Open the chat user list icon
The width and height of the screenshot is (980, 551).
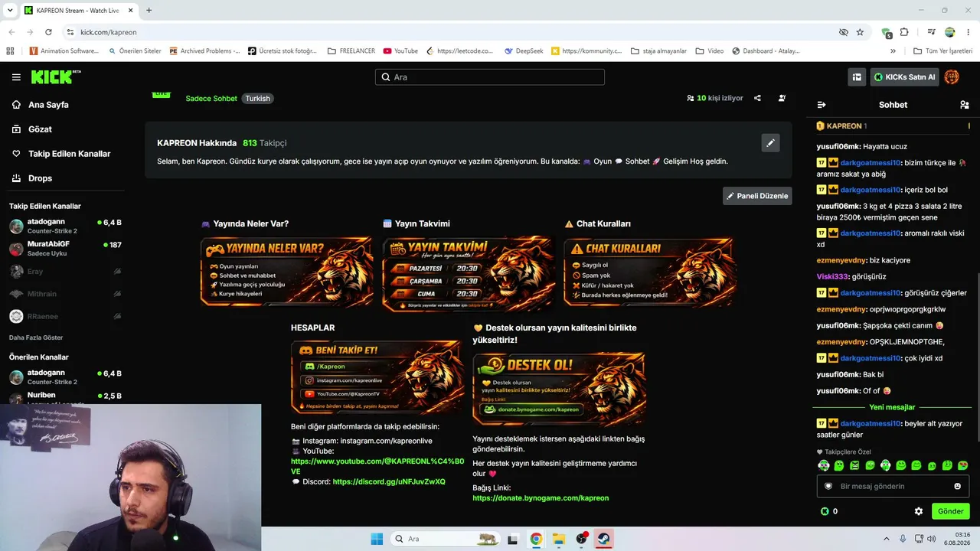tap(965, 105)
